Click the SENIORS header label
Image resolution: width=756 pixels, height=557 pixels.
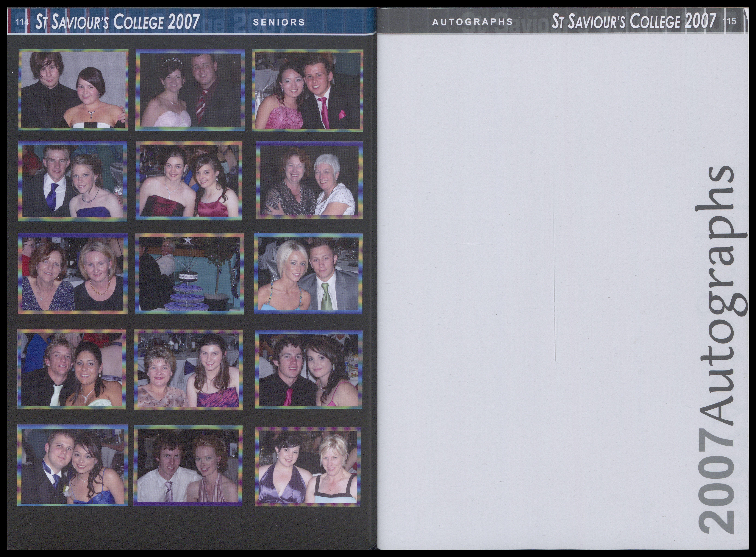(279, 22)
